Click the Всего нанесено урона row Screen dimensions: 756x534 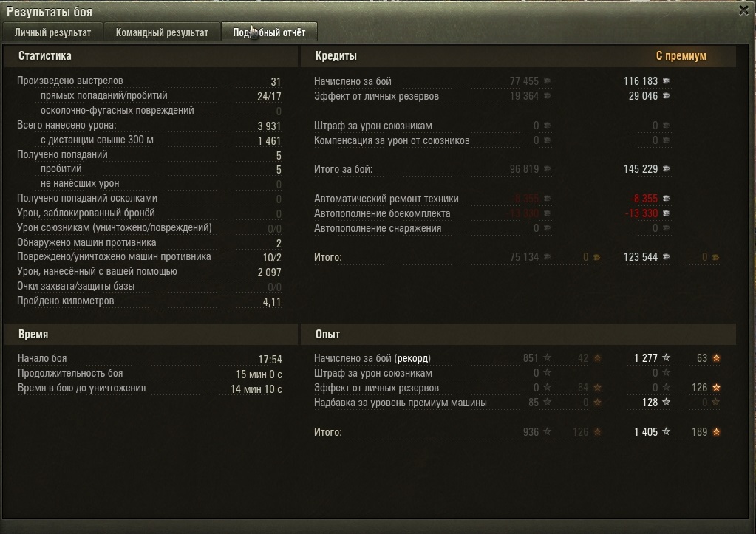point(149,126)
